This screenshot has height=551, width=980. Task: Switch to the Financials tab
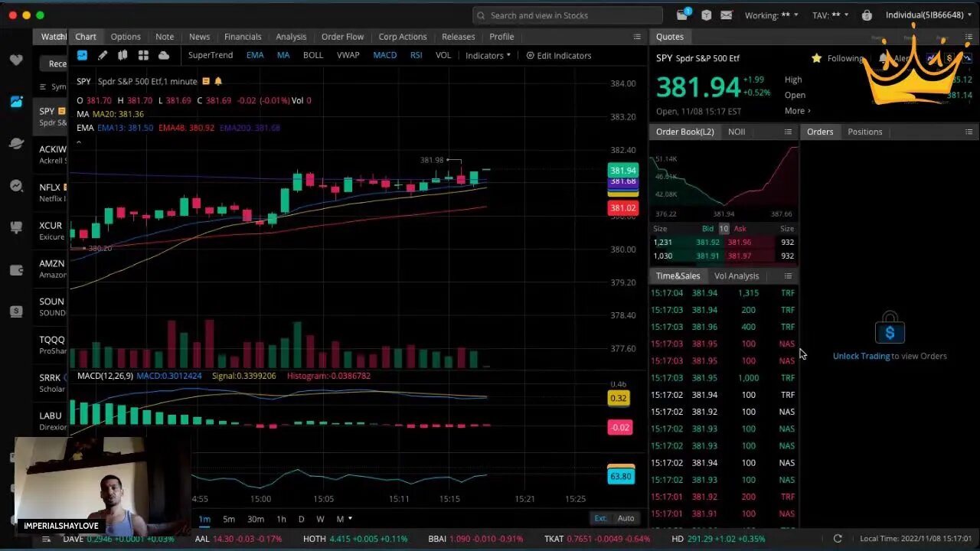[x=243, y=37]
